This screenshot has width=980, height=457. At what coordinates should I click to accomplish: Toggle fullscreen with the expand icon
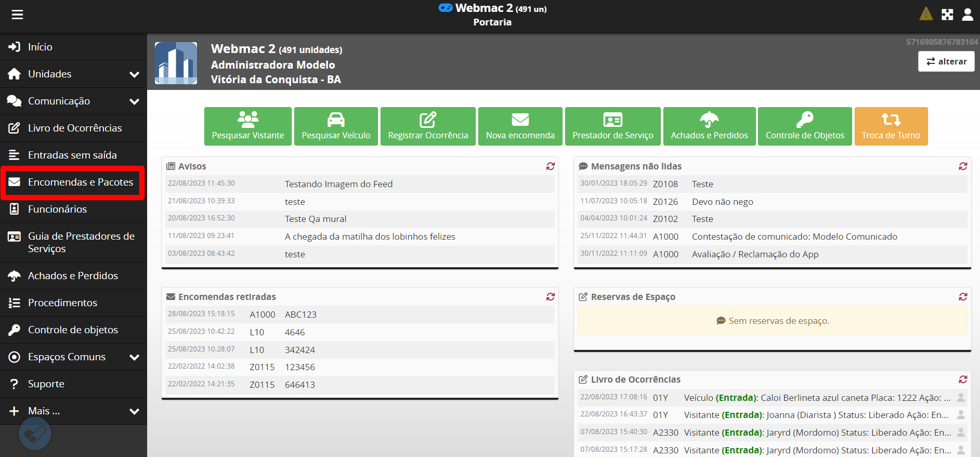click(x=947, y=15)
